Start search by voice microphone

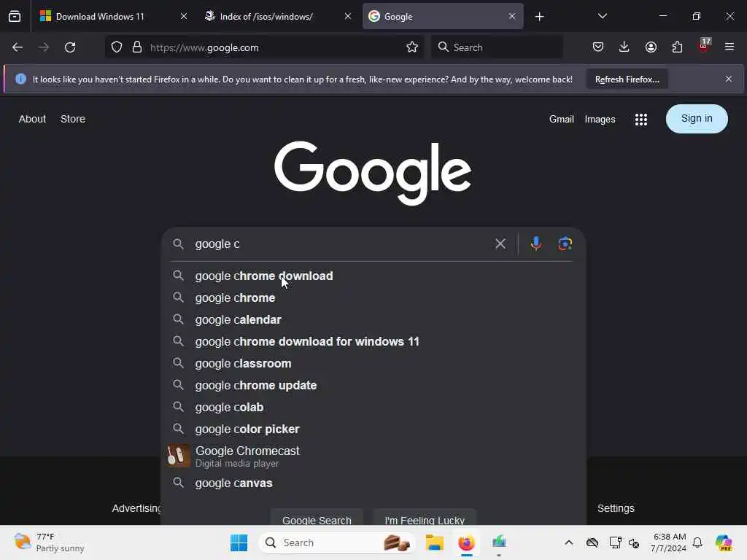coord(535,244)
